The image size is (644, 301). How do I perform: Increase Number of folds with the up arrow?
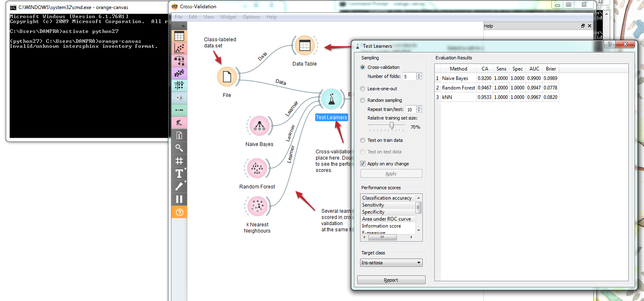419,74
